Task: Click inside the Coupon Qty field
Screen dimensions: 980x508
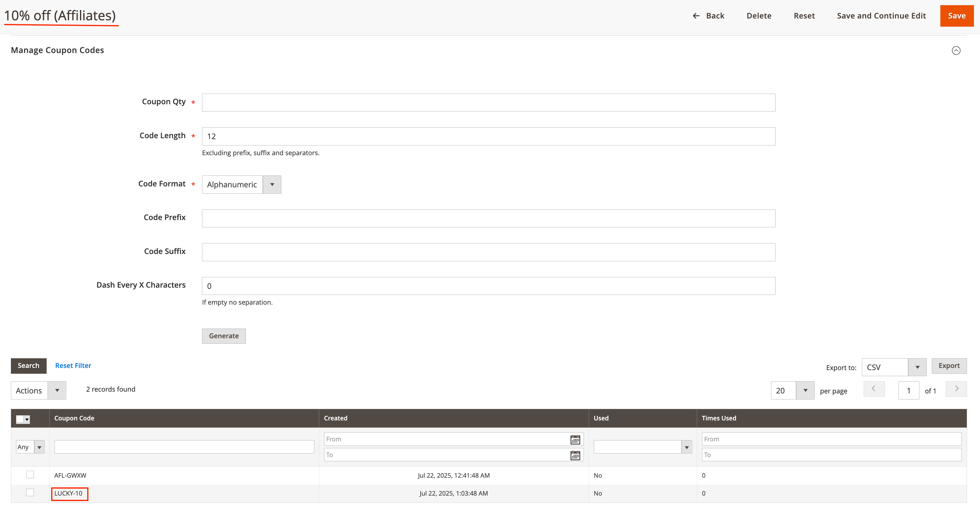Action: click(x=488, y=102)
